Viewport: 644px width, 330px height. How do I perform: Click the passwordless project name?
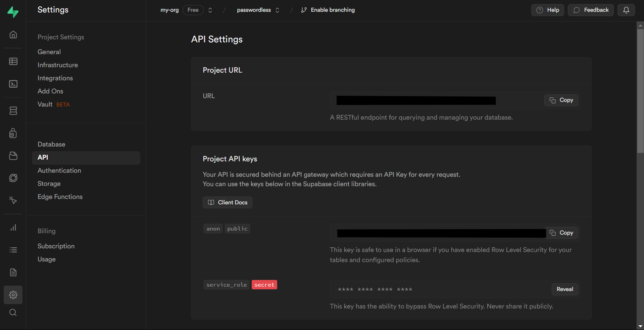(x=254, y=10)
